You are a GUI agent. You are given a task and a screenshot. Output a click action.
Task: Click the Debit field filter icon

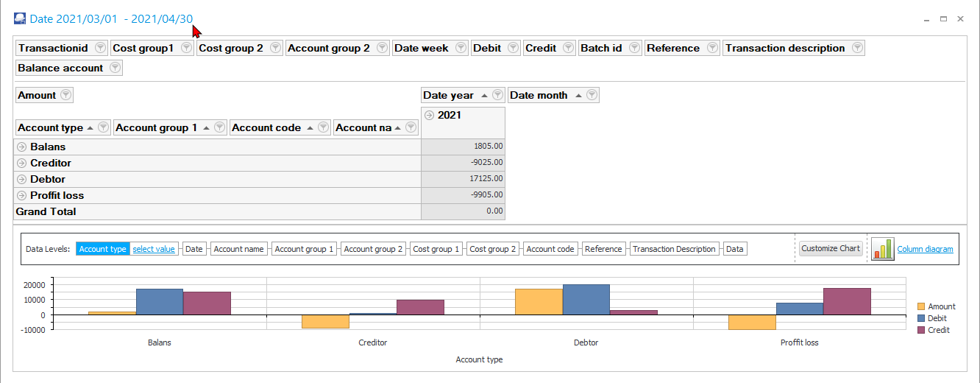tap(513, 48)
